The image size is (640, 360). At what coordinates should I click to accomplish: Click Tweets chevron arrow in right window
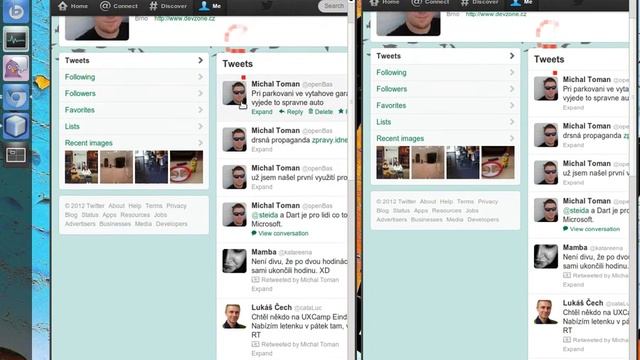coord(512,56)
